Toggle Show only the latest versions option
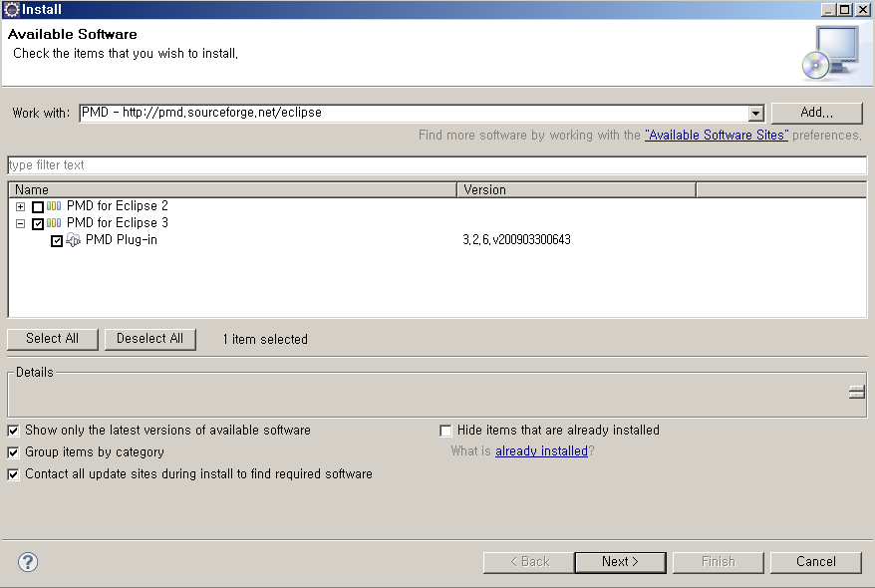This screenshot has width=875, height=588. coord(14,431)
